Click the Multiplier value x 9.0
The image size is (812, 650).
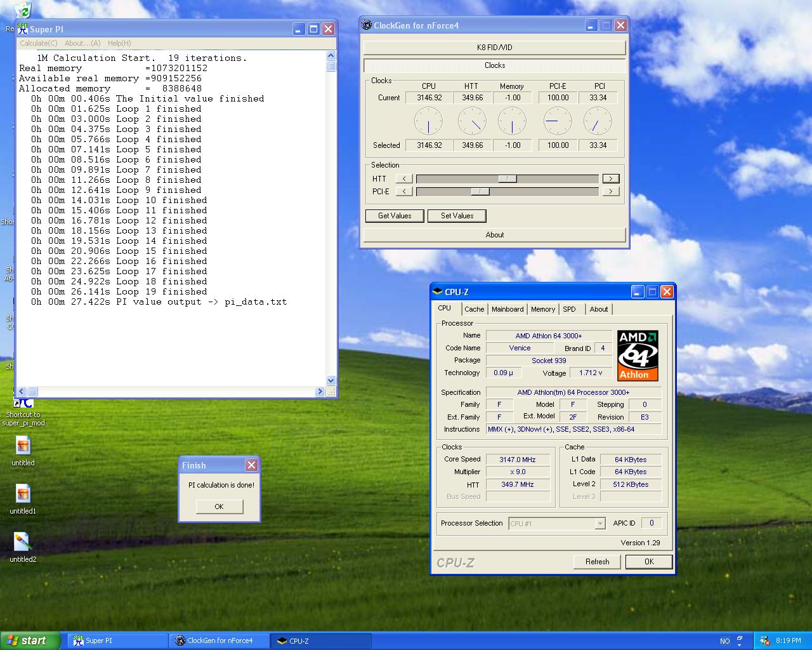tap(518, 472)
